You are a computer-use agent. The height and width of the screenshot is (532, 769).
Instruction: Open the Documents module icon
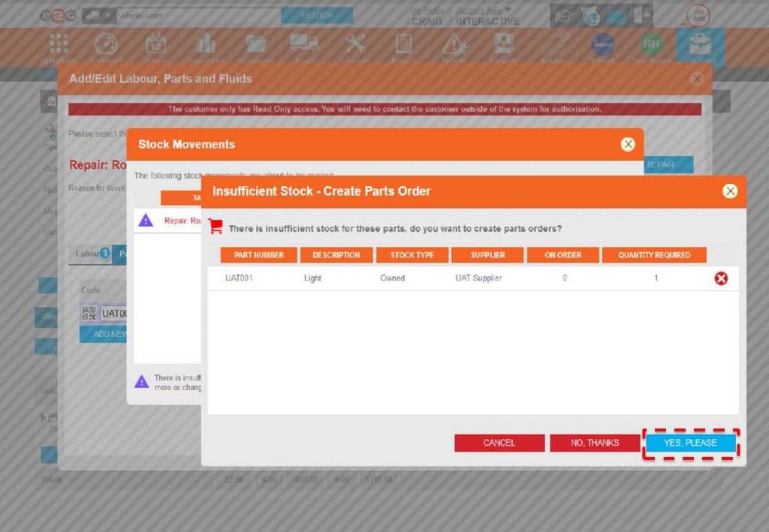coord(255,43)
